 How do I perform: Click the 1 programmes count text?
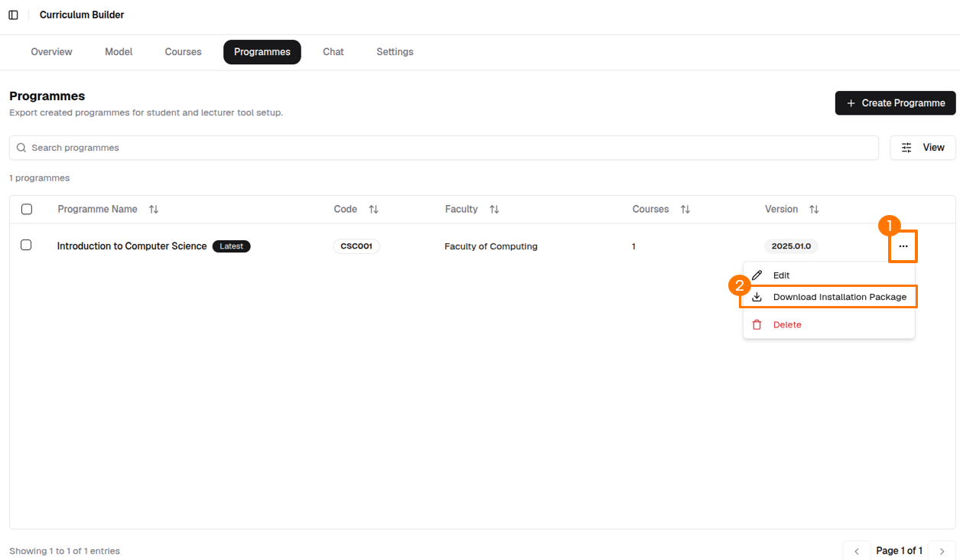pos(40,178)
